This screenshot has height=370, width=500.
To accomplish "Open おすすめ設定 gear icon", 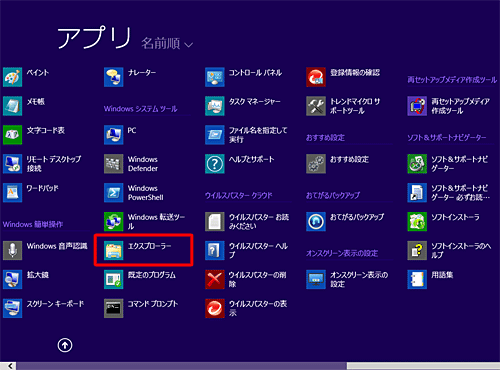I will 316,164.
